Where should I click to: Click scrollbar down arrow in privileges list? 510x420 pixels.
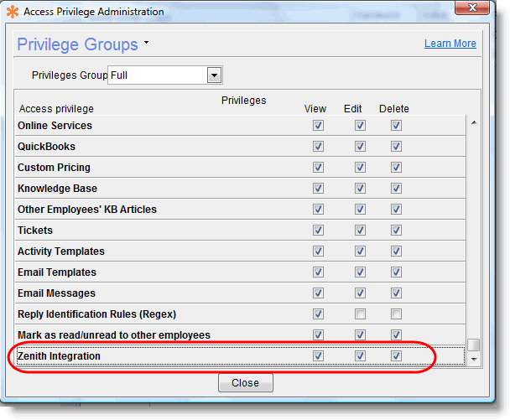tap(474, 359)
